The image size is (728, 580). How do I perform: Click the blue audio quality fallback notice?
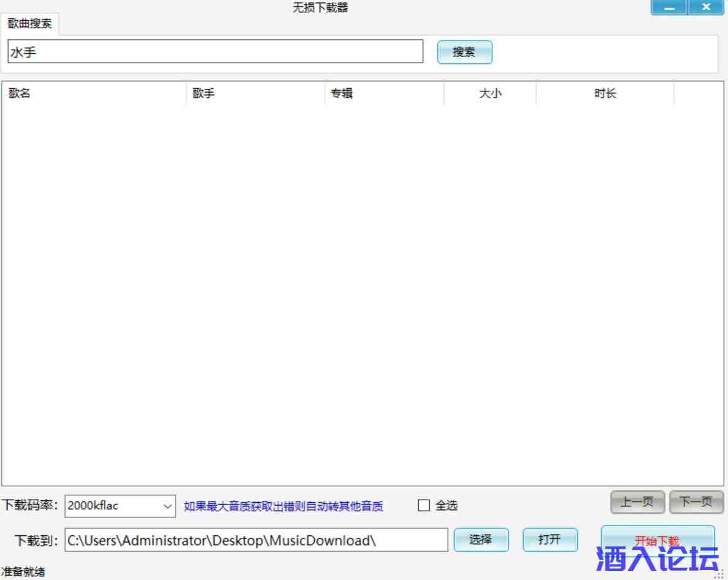click(283, 506)
